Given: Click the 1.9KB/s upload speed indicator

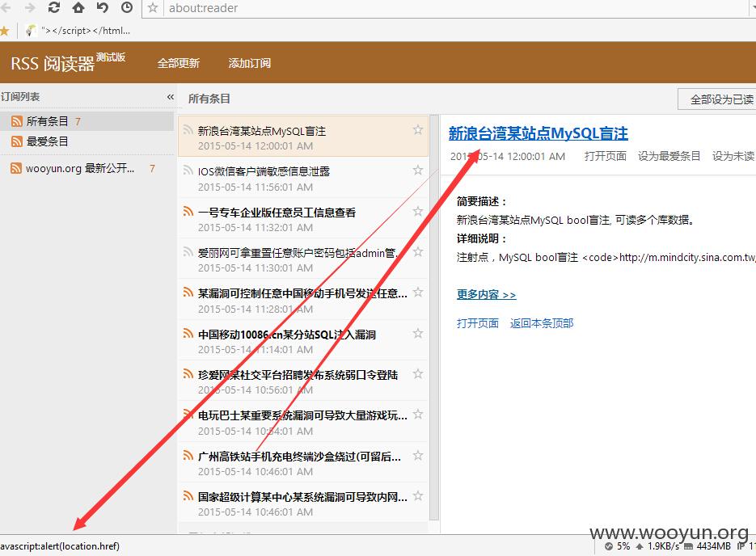Looking at the screenshot, I should coord(657,546).
